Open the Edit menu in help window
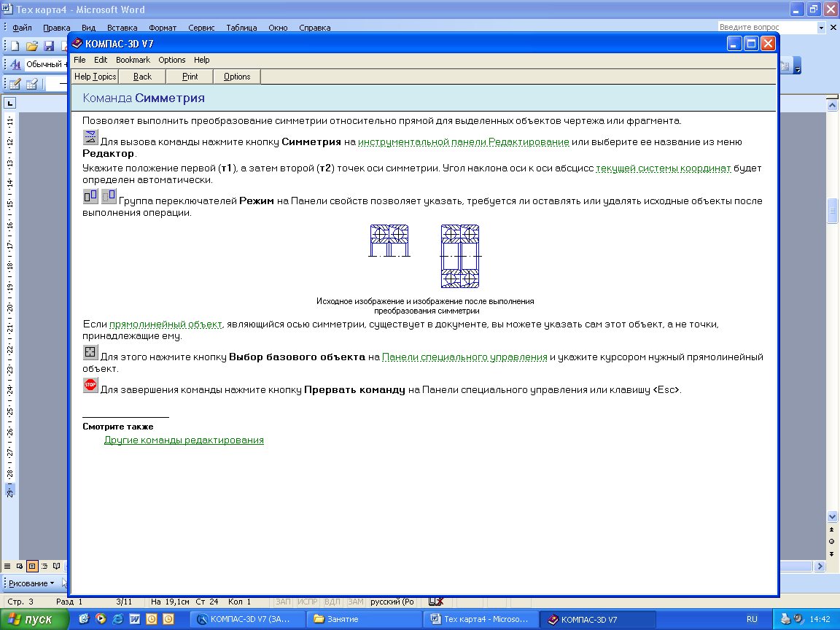Viewport: 840px width, 630px height. (x=101, y=60)
